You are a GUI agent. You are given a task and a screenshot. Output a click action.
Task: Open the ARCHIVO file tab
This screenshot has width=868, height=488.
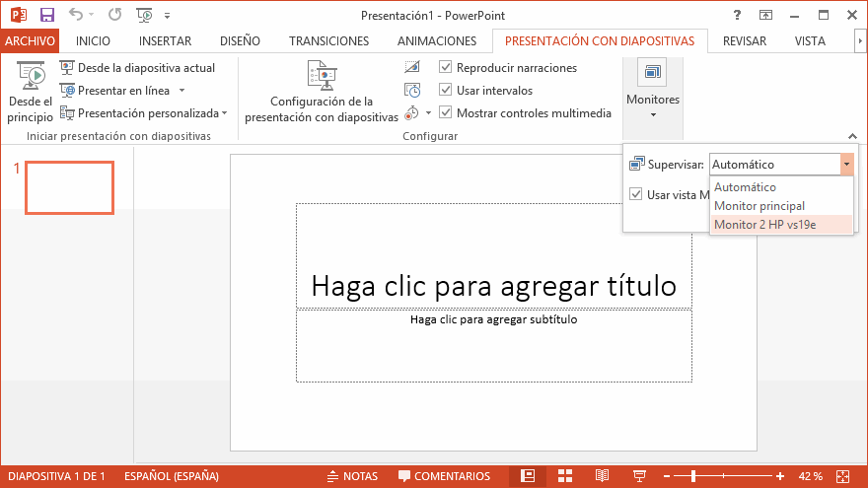(x=30, y=41)
